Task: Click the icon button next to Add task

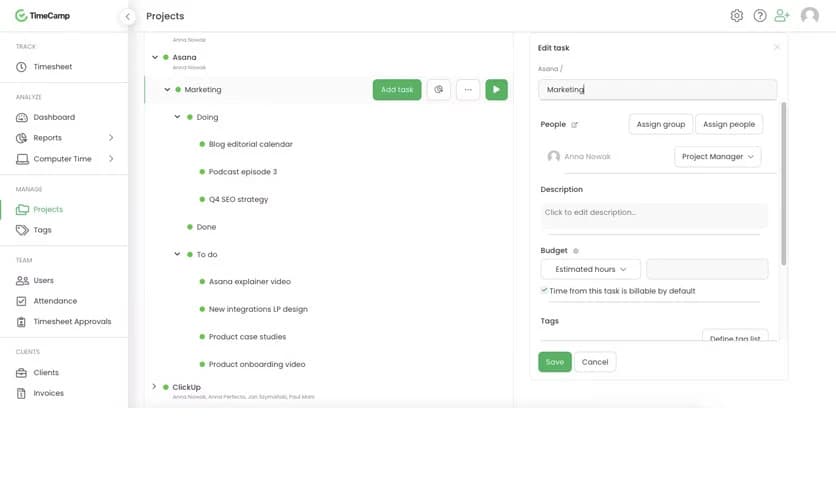Action: tap(438, 90)
